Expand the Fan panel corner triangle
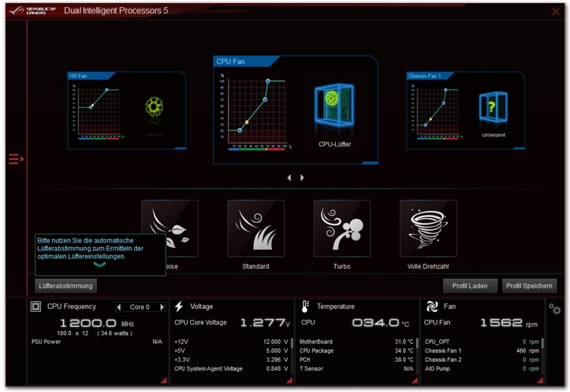Image resolution: width=570 pixels, height=392 pixels. [x=540, y=381]
